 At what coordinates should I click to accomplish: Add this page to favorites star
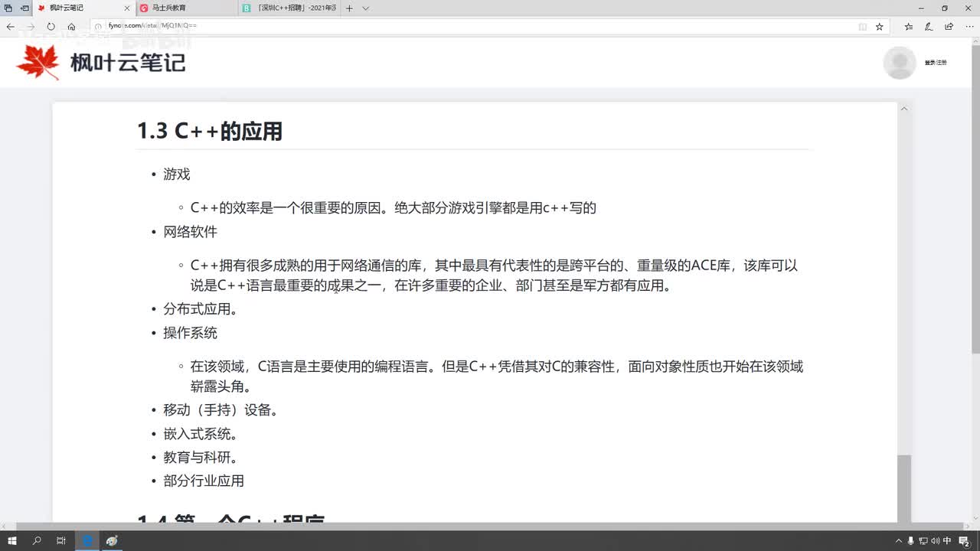[880, 26]
